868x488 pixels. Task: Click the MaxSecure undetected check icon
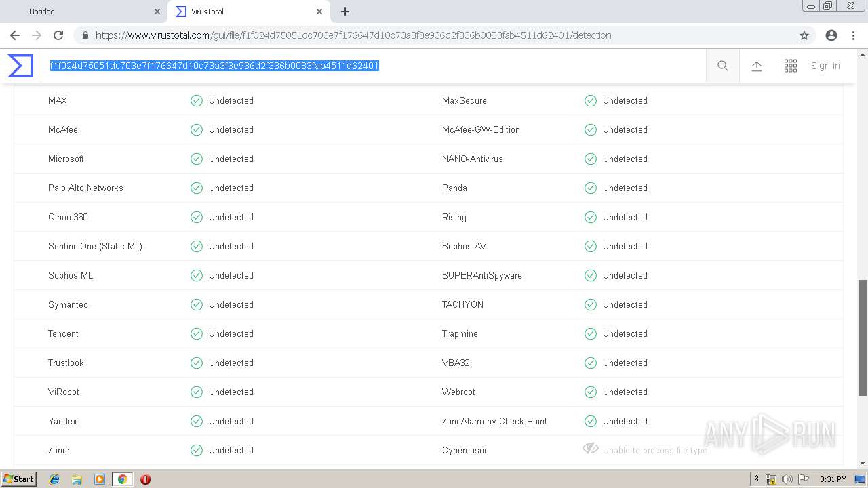[x=591, y=100]
